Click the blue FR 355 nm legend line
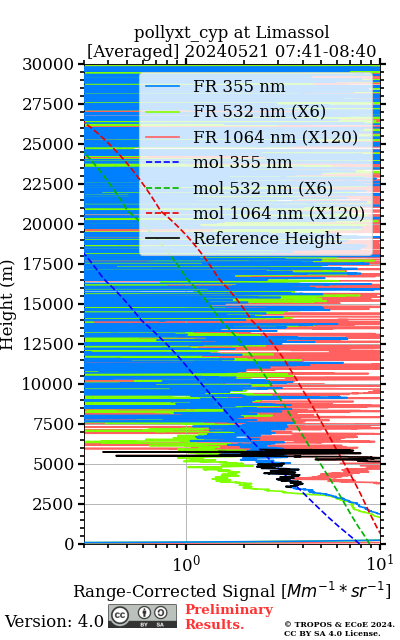Image resolution: width=400 pixels, height=640 pixels. 162,87
